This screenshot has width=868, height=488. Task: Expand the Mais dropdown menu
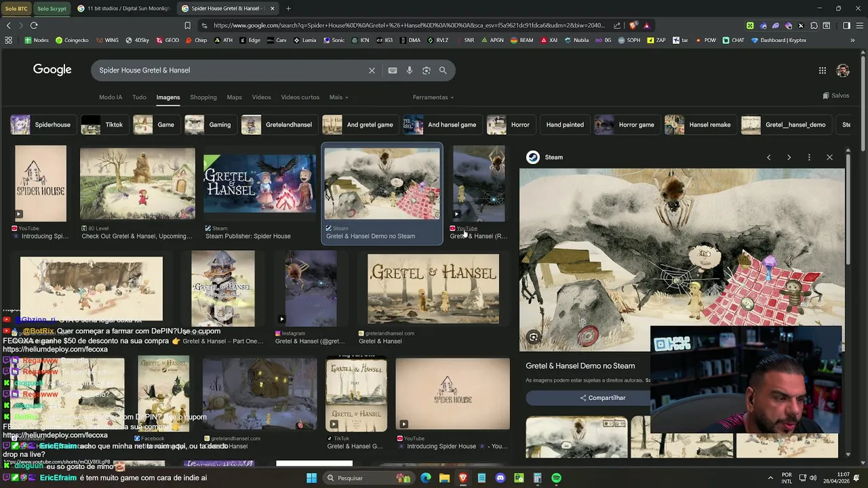point(338,97)
